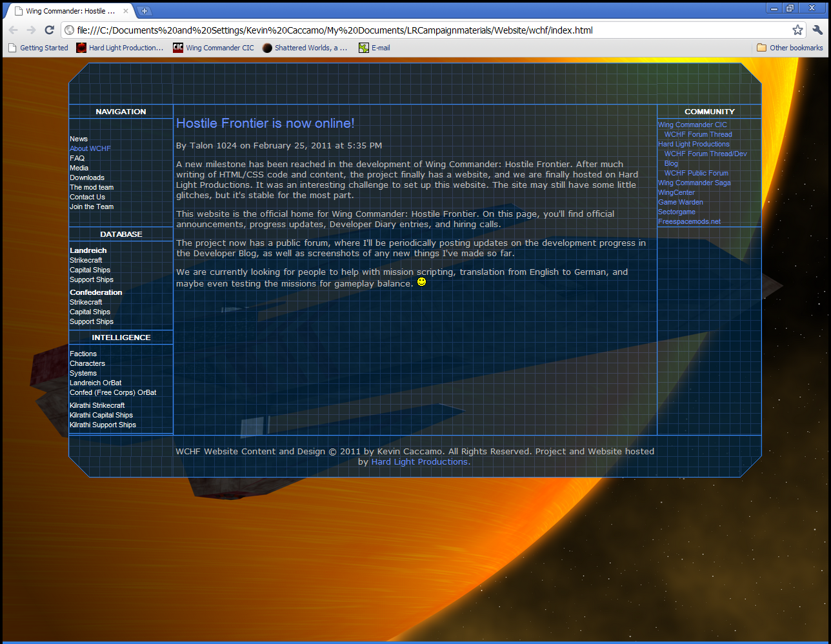831x644 pixels.
Task: Open the E-mail bookmark
Action: click(374, 48)
